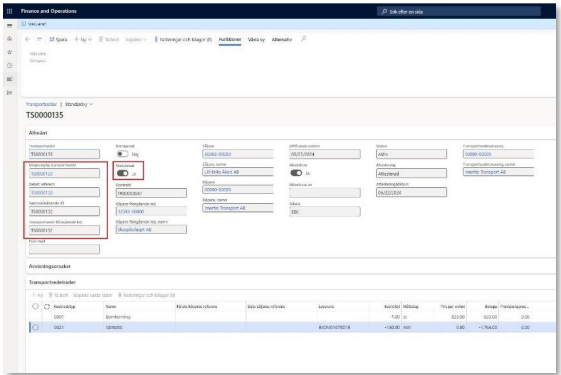Open the Standardvy view dropdown
Screen dimensions: 561x375
[x=79, y=104]
